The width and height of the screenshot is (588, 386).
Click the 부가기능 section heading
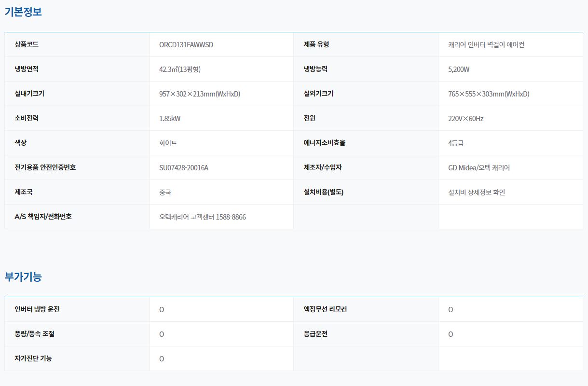tap(23, 277)
